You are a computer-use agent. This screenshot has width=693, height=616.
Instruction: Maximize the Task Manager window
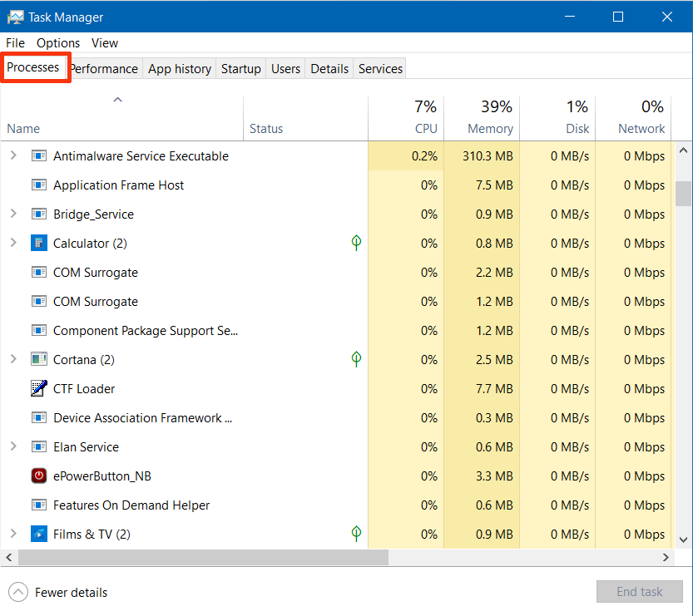click(x=618, y=17)
